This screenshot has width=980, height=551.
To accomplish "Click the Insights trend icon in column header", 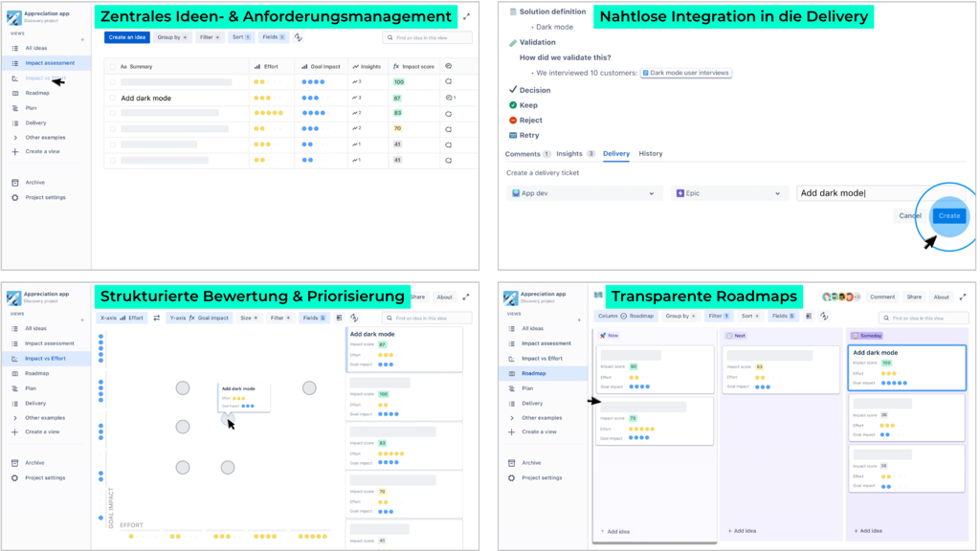I will click(x=355, y=66).
